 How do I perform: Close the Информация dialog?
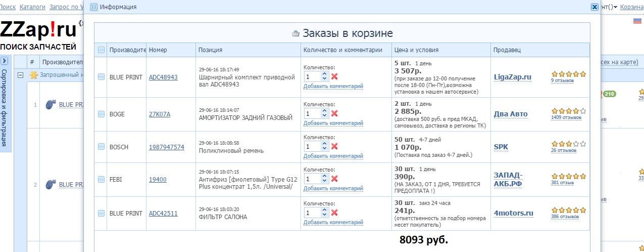595,7
